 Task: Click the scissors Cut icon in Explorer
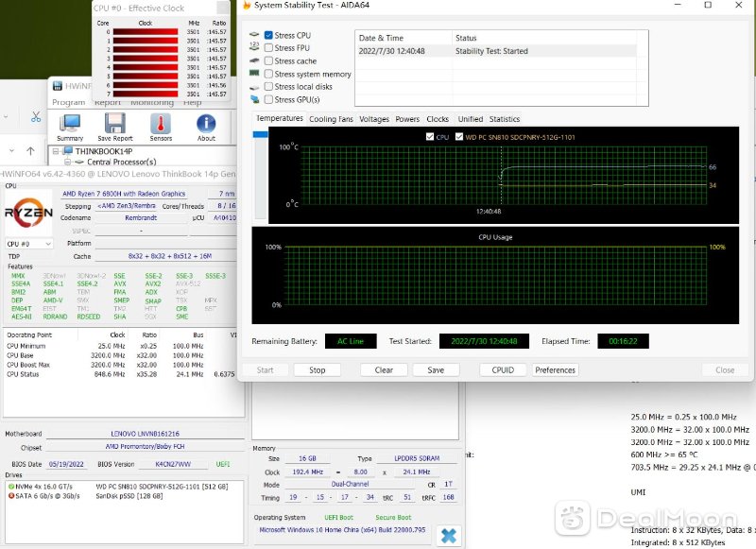pos(36,116)
